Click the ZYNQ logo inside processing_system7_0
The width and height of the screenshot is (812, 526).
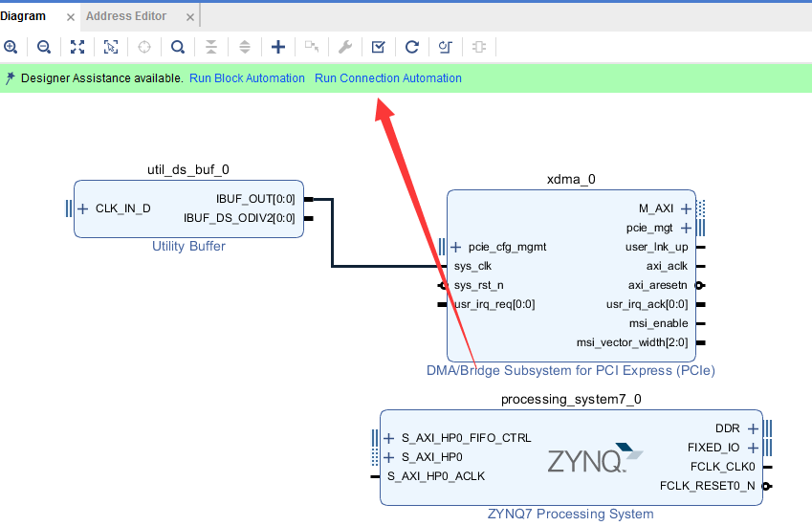pos(595,458)
